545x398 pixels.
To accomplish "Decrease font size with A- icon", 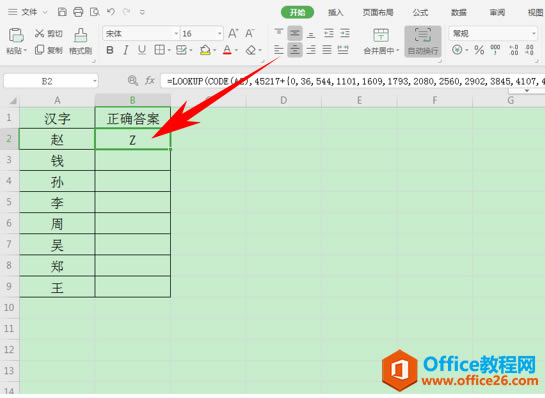I will pos(250,34).
